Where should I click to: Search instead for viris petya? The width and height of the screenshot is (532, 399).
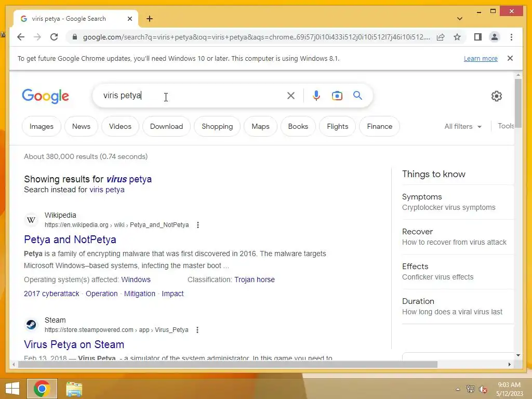(x=107, y=190)
